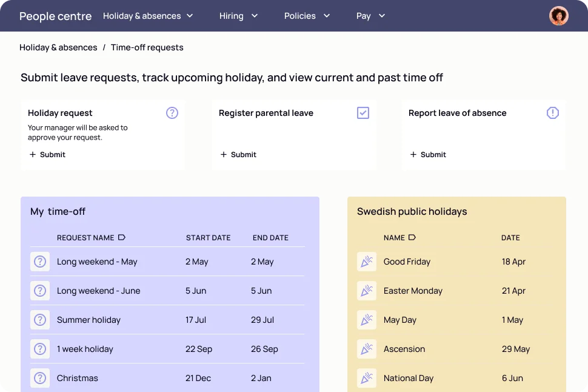Click Time-off requests breadcrumb
The width and height of the screenshot is (588, 392).
click(x=147, y=47)
